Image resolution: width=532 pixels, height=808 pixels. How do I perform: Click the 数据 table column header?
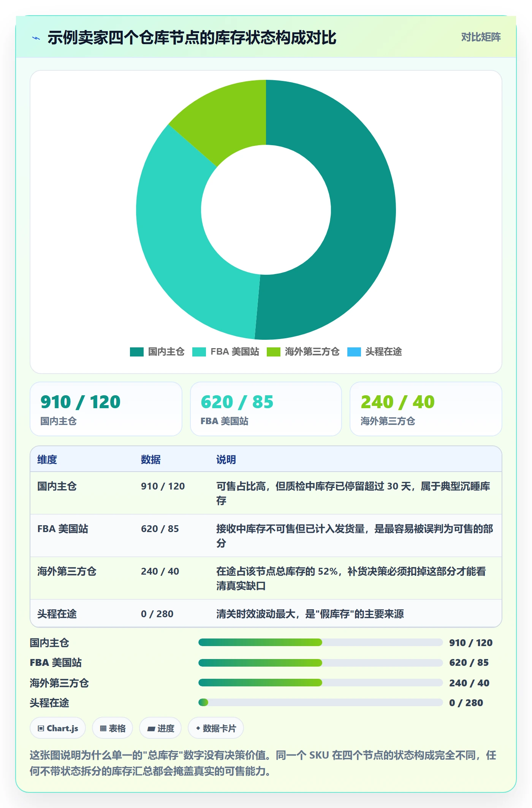[x=151, y=459]
